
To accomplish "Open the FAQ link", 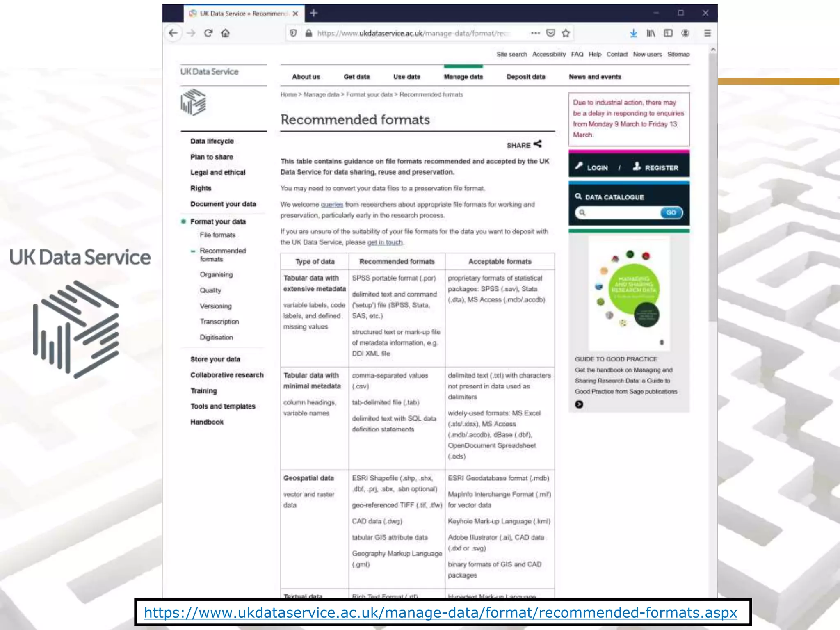I will click(577, 54).
